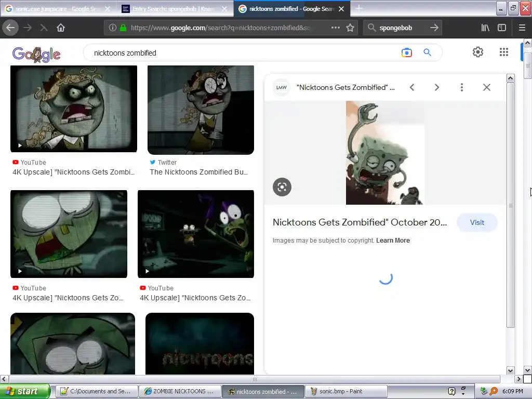Run the spongebob search with the arrow button

(x=434, y=28)
